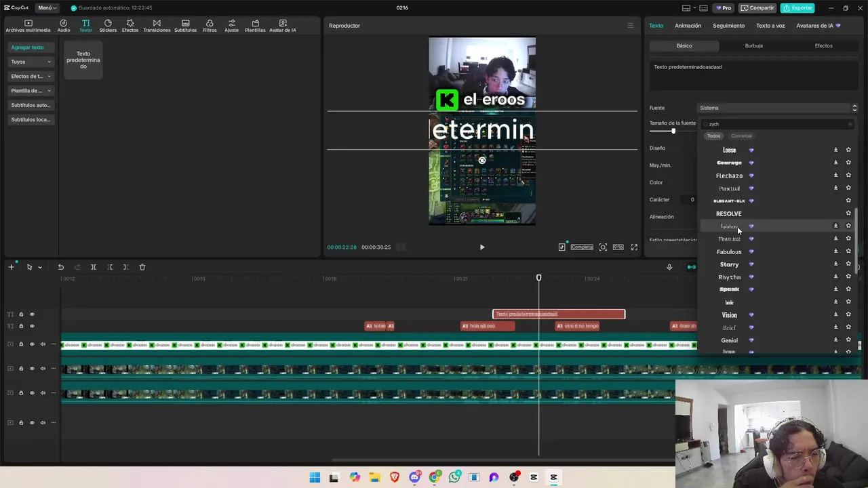Open the screen capture icon in player

pyautogui.click(x=603, y=247)
